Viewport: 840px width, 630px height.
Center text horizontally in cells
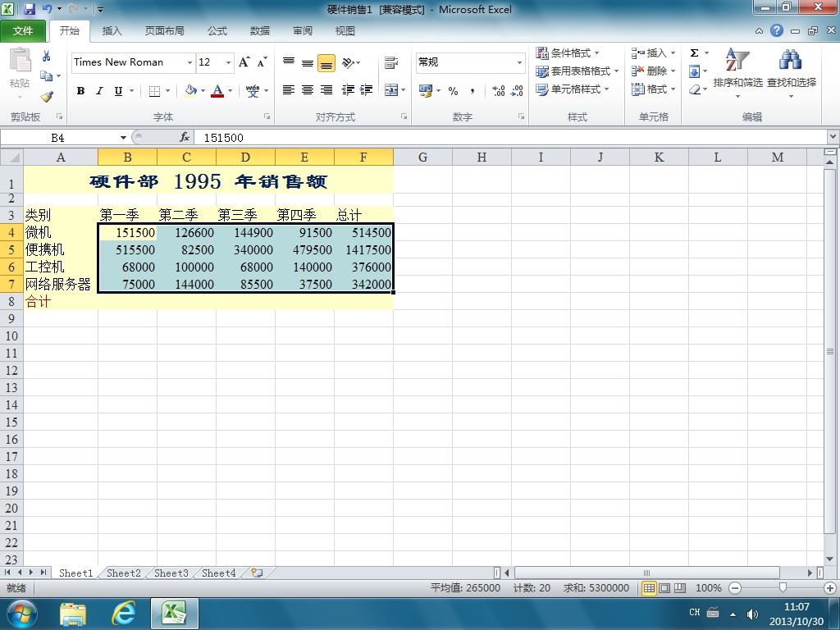pos(308,90)
